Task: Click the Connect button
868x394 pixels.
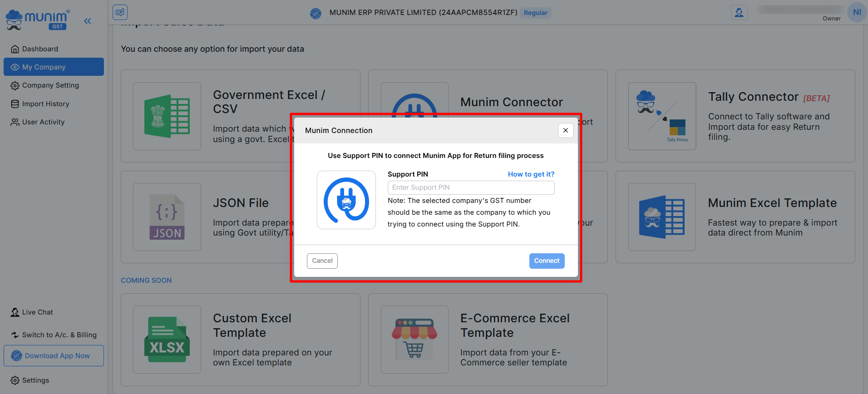Action: click(x=547, y=261)
